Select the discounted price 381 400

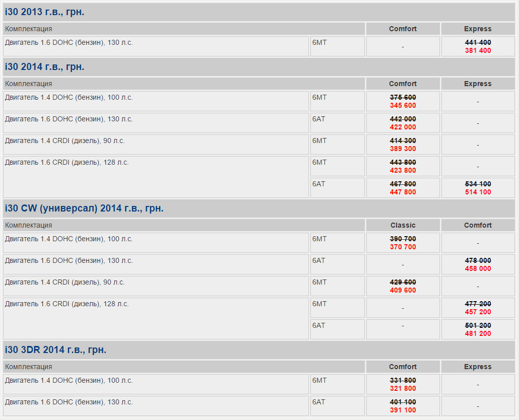click(x=478, y=51)
